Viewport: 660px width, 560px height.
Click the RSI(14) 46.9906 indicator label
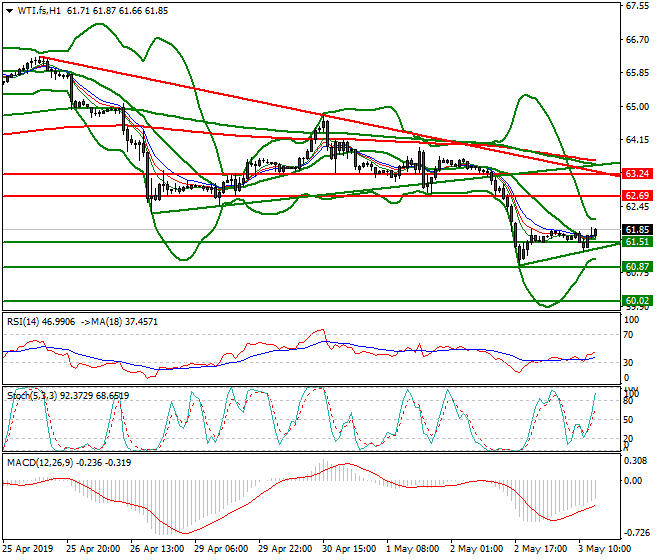pos(41,322)
